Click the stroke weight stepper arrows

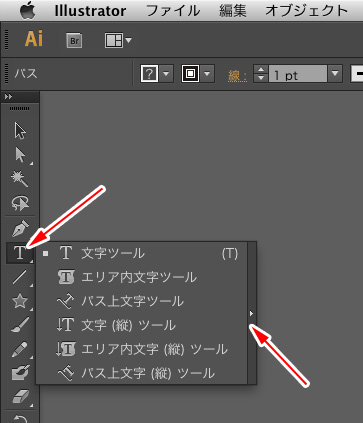(x=261, y=74)
